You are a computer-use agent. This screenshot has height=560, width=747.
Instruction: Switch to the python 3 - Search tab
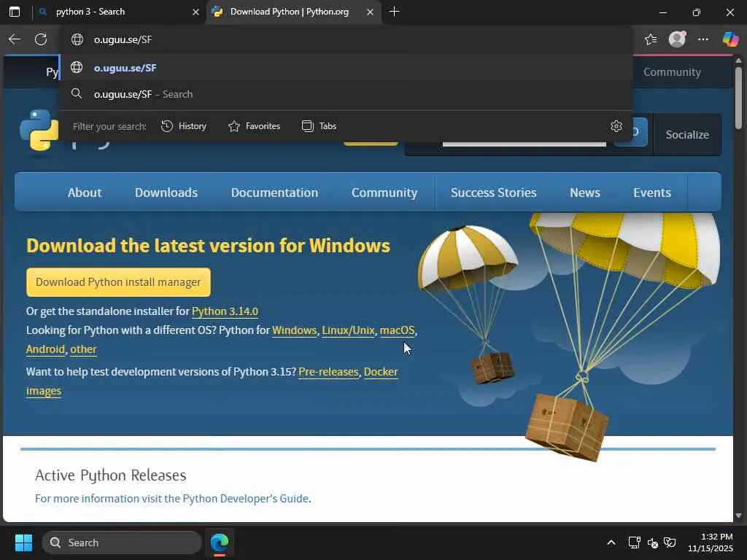click(118, 12)
